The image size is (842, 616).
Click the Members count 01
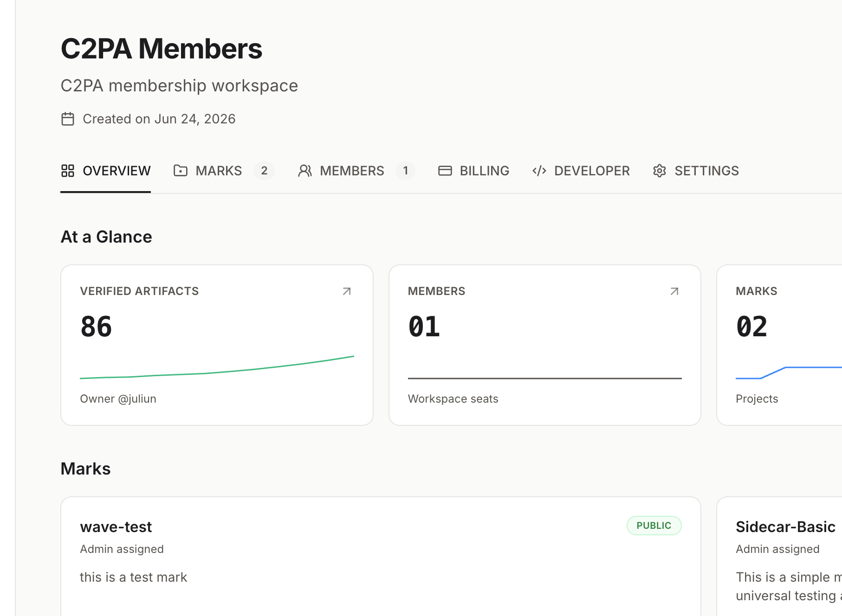pyautogui.click(x=424, y=327)
